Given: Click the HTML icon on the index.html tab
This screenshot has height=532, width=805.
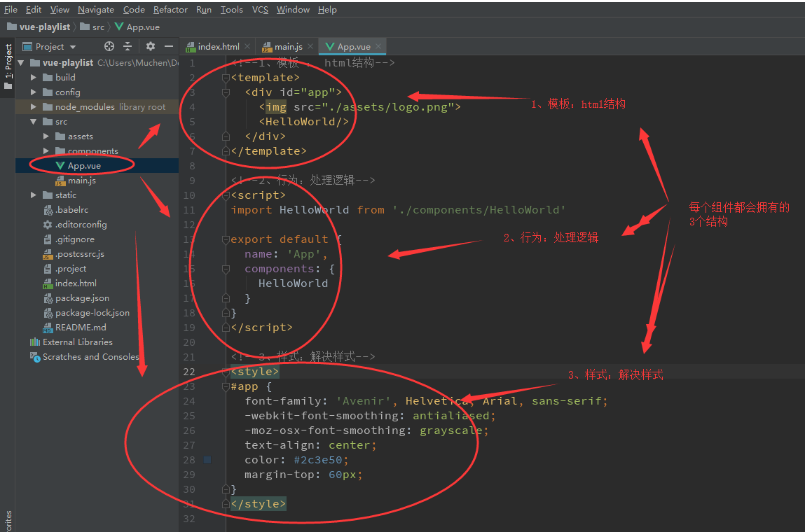Looking at the screenshot, I should [189, 46].
